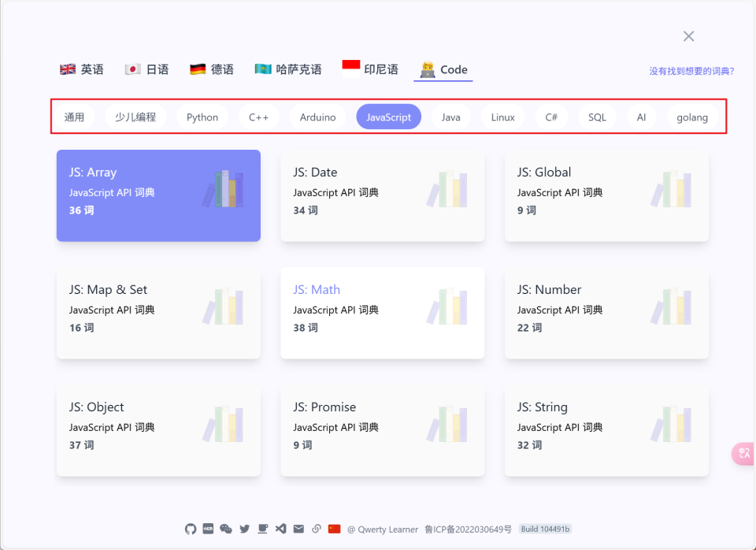This screenshot has width=756, height=550.
Task: Select the JavaScript filter pill
Action: (x=388, y=117)
